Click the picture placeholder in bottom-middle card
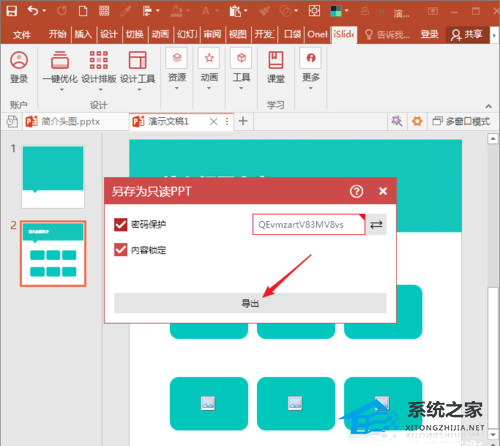The image size is (500, 446). (x=295, y=403)
